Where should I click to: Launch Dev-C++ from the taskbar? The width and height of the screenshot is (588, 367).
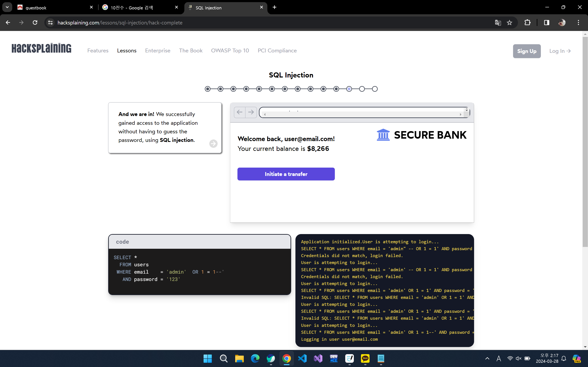point(334,359)
